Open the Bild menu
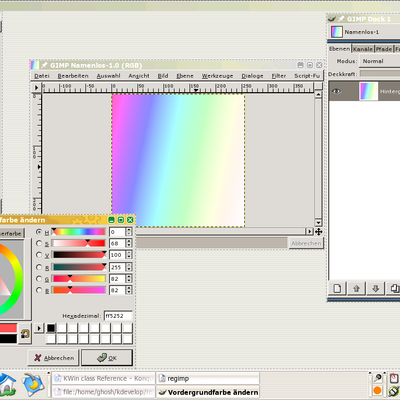This screenshot has height=400, width=400. 163,76
